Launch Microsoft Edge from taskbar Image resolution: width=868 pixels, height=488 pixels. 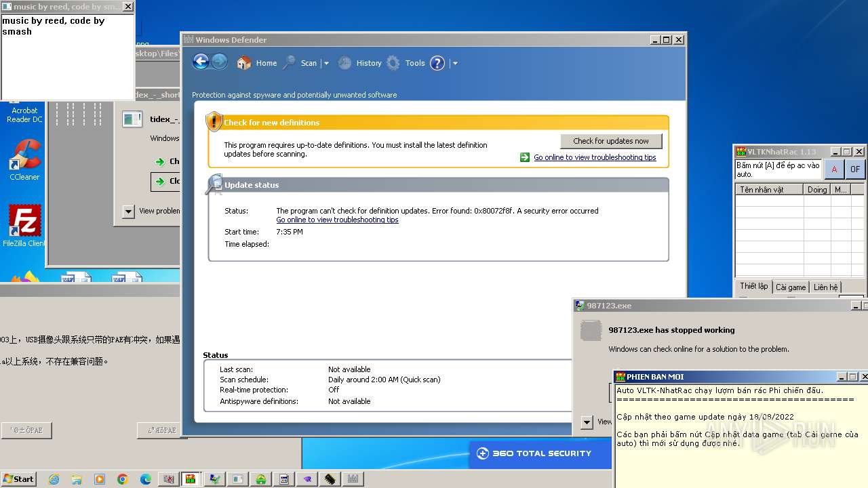click(146, 479)
